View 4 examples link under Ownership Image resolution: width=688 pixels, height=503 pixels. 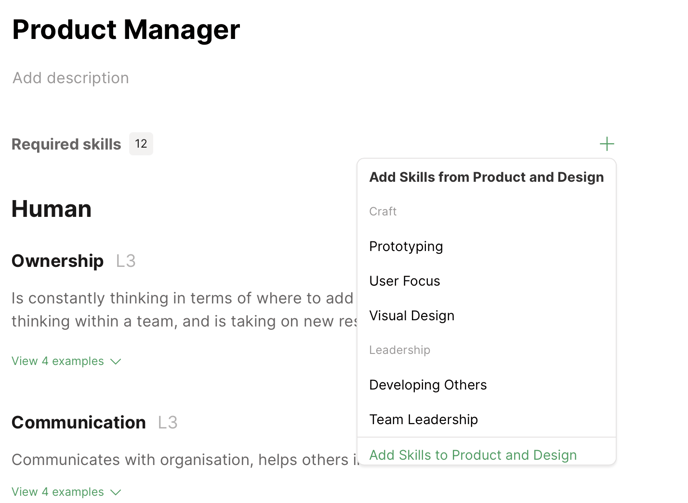[x=57, y=361]
